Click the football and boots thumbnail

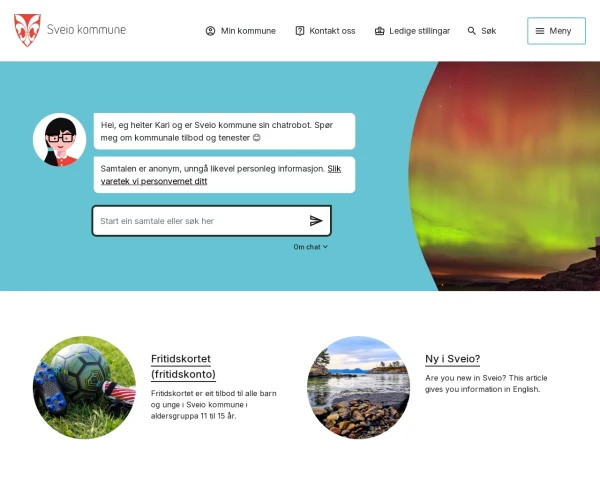[x=85, y=387]
